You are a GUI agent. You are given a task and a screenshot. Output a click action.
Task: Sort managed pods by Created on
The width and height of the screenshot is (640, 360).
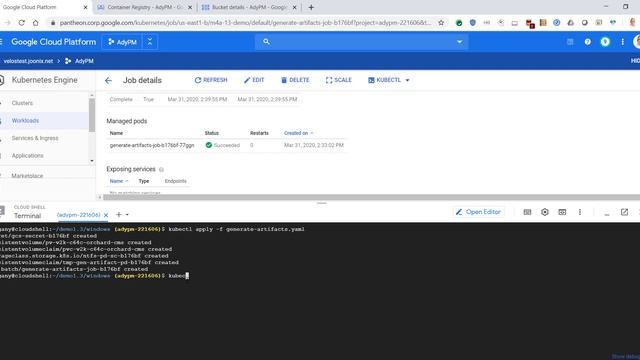pos(298,133)
